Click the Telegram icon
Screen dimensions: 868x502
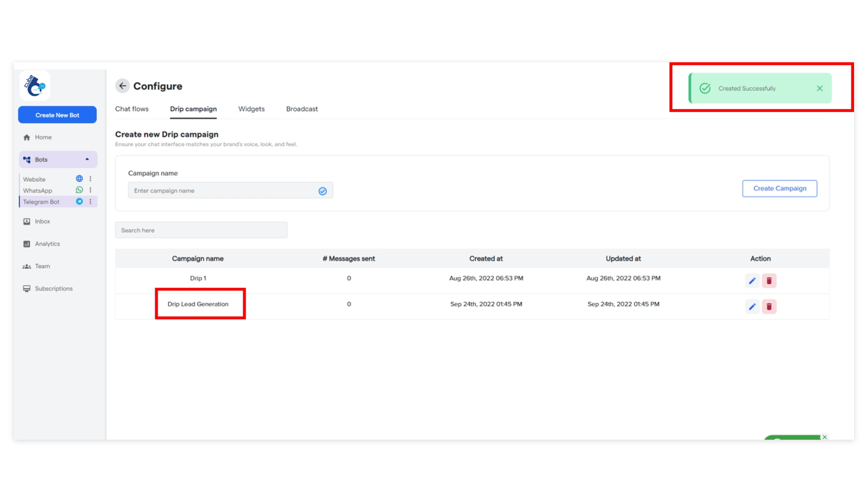80,201
